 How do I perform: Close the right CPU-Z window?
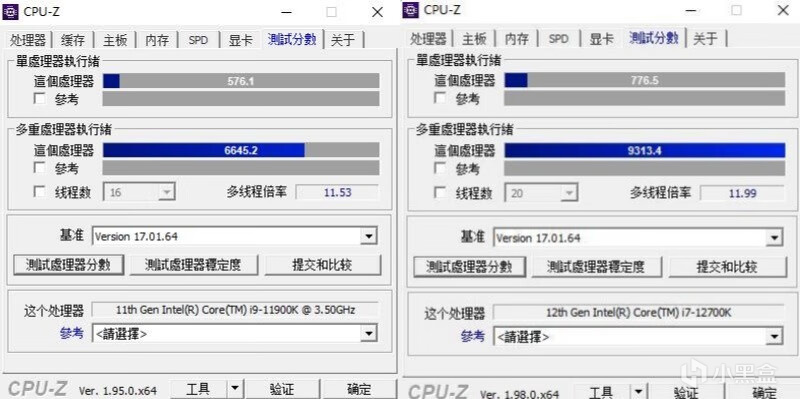pyautogui.click(x=783, y=10)
